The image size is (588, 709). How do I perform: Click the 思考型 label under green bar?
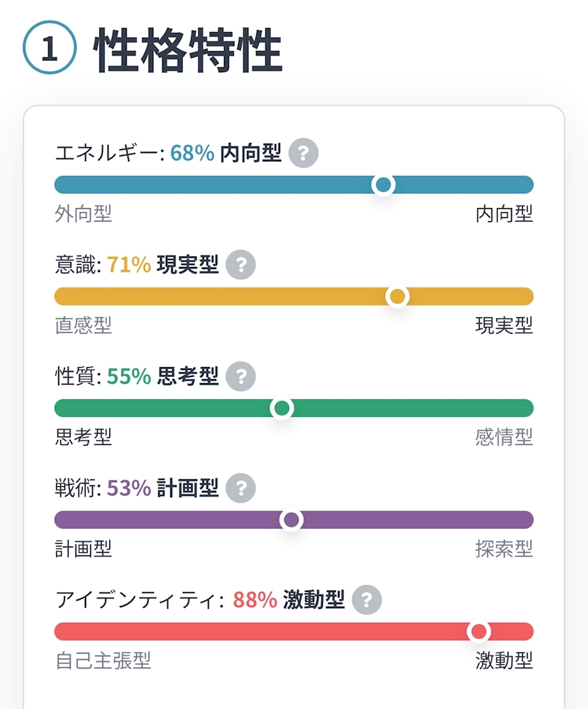pos(83,437)
